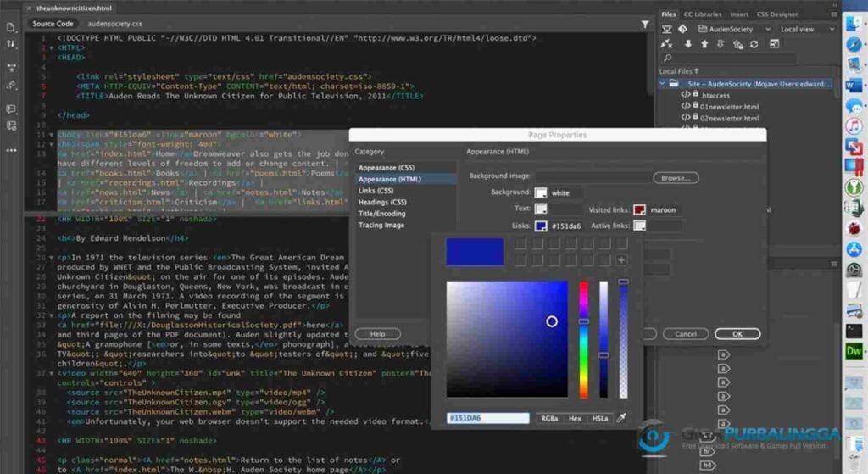868x474 pixels.
Task: Open Messages from the Dock
Action: [854, 106]
